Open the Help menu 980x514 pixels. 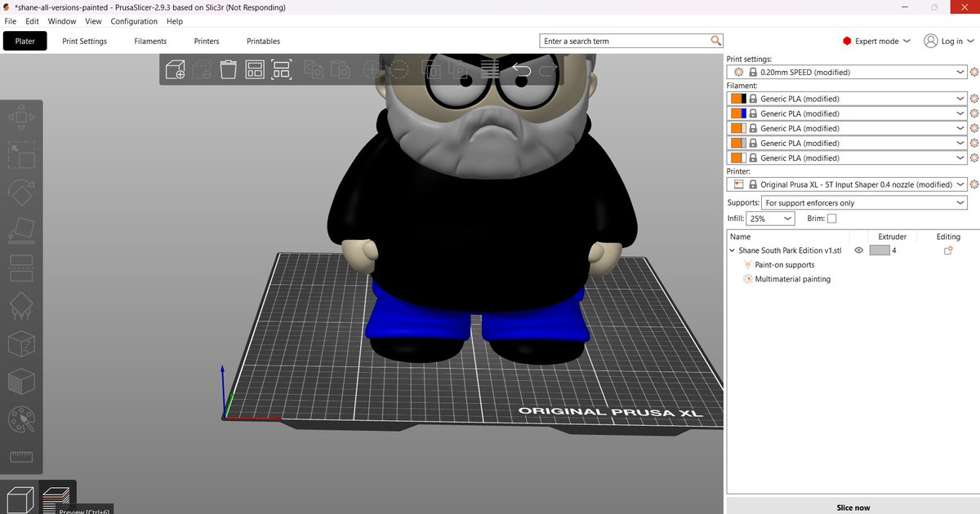click(174, 21)
